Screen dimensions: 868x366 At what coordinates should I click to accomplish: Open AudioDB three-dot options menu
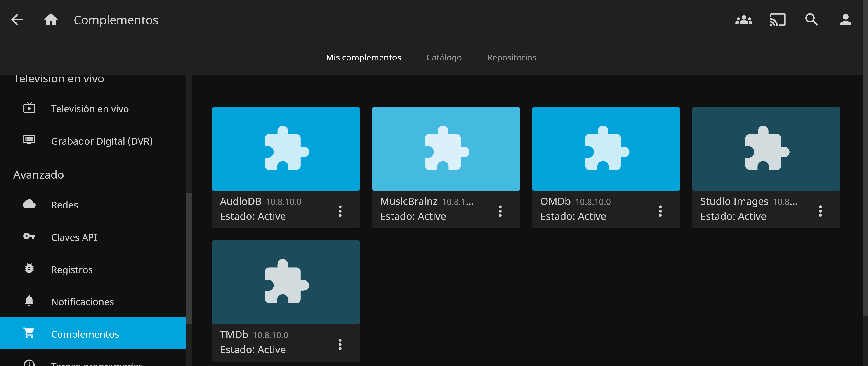point(340,211)
